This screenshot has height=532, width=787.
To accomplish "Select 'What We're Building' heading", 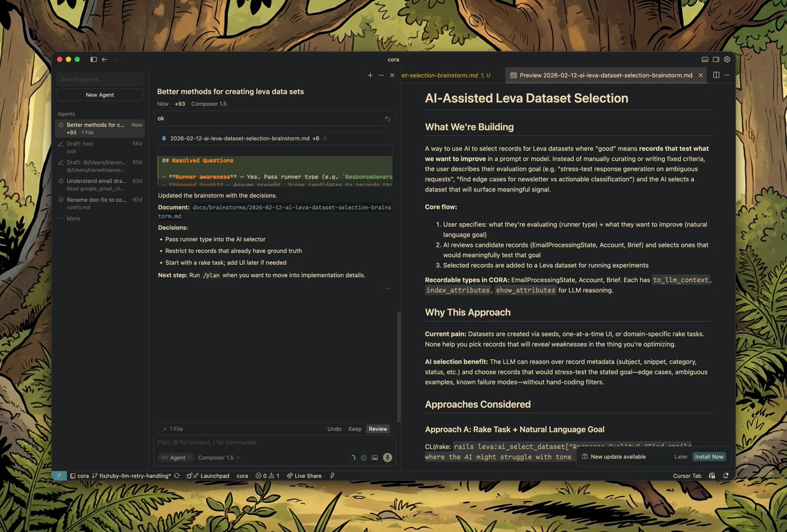I will click(x=470, y=127).
